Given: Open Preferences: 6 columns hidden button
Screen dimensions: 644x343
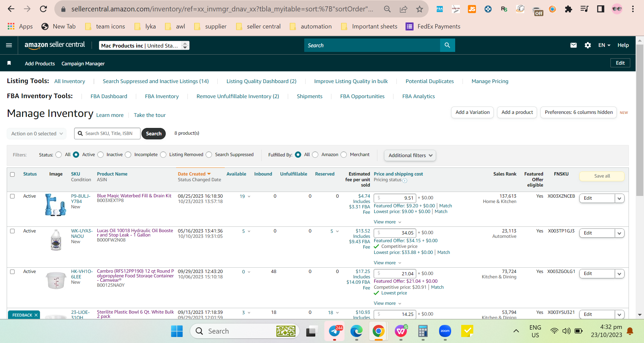Looking at the screenshot, I should 579,113.
